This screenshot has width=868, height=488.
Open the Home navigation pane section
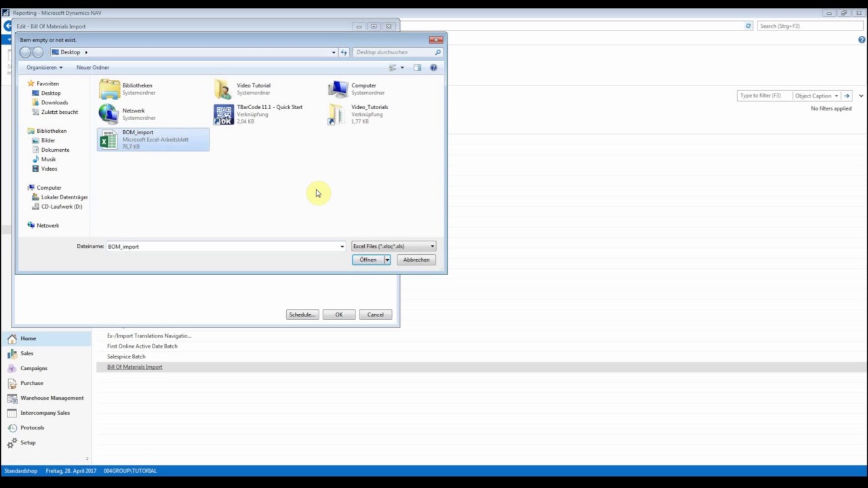click(45, 338)
